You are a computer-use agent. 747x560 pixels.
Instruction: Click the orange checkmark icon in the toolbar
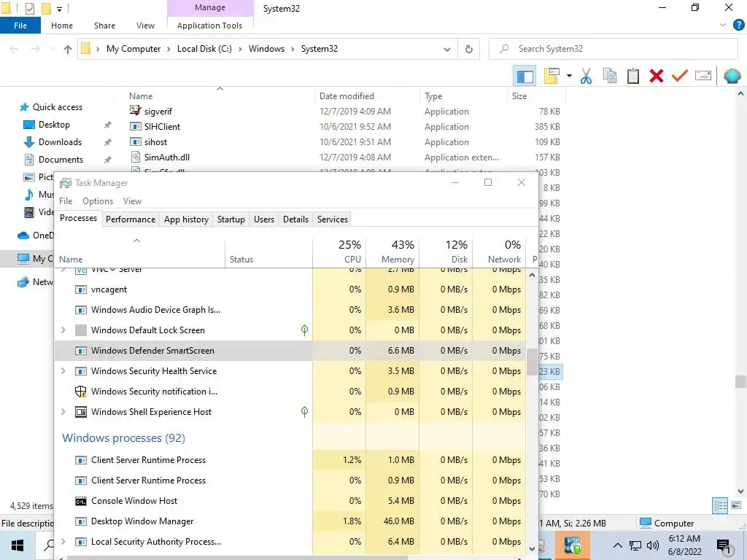click(680, 76)
